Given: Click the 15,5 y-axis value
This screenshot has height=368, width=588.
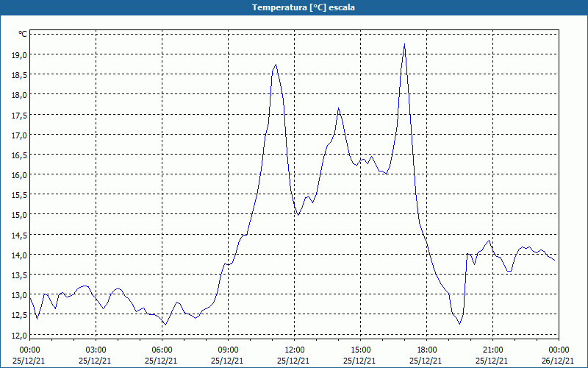Looking at the screenshot, I should point(20,195).
